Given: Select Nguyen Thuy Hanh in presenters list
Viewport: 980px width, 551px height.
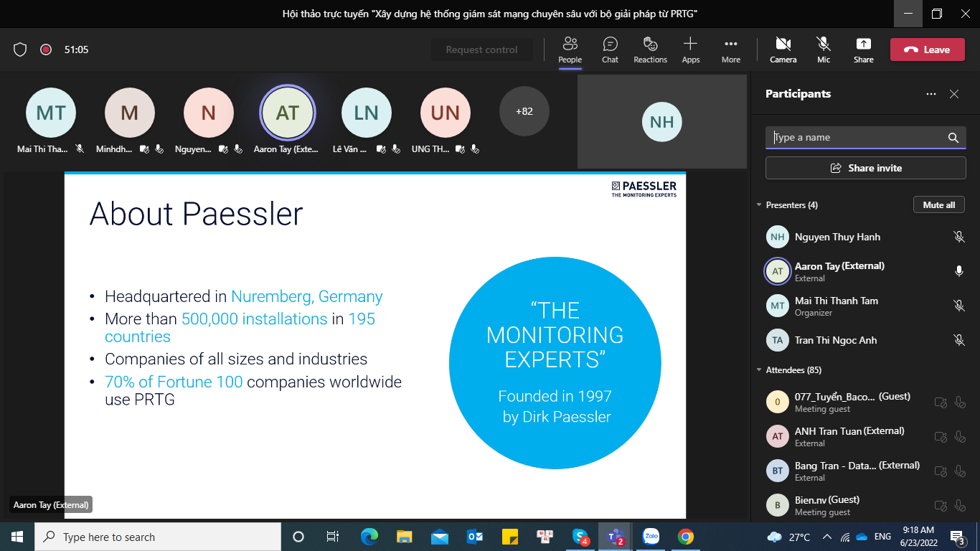Looking at the screenshot, I should click(x=866, y=237).
